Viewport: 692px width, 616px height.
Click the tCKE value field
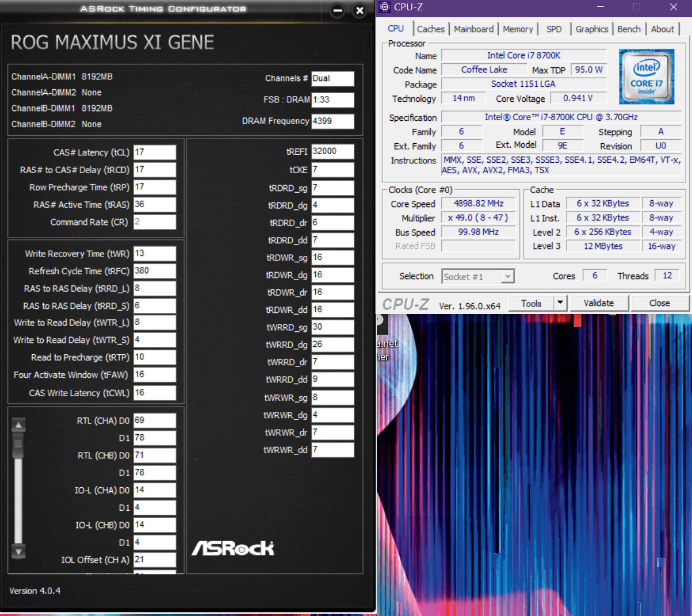tap(333, 170)
